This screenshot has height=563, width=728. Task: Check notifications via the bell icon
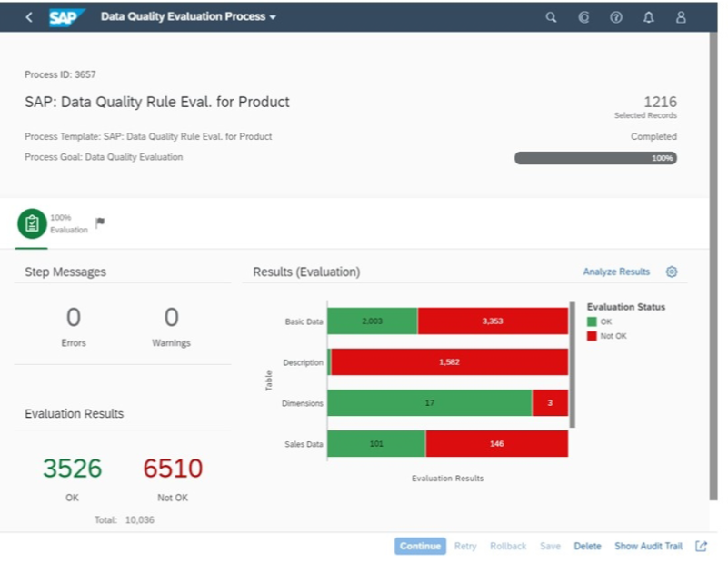649,16
